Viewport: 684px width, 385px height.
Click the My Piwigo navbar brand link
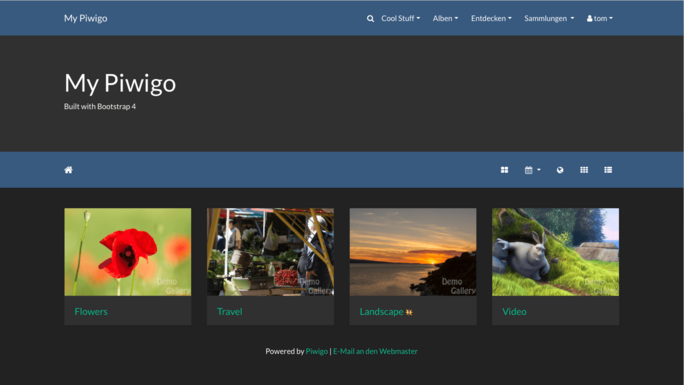86,18
